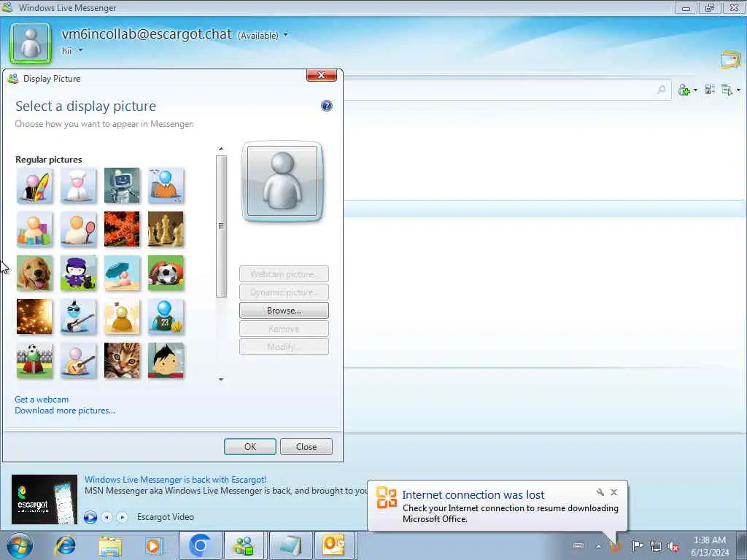
Task: Click Close in Display Picture dialog
Action: point(306,447)
